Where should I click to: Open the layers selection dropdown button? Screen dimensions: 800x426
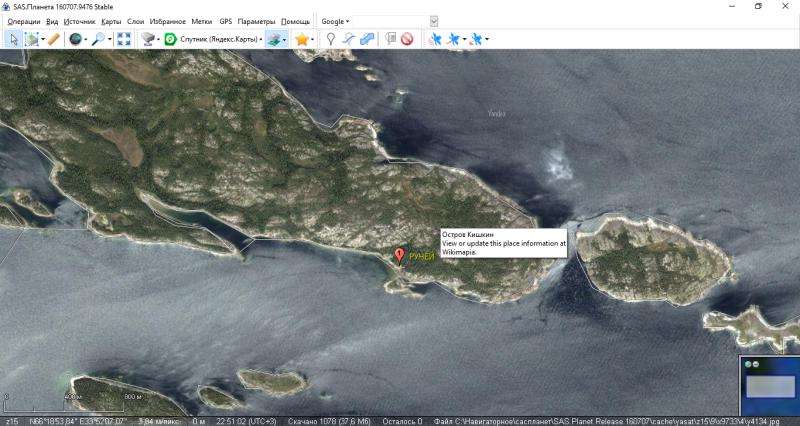coord(277,39)
